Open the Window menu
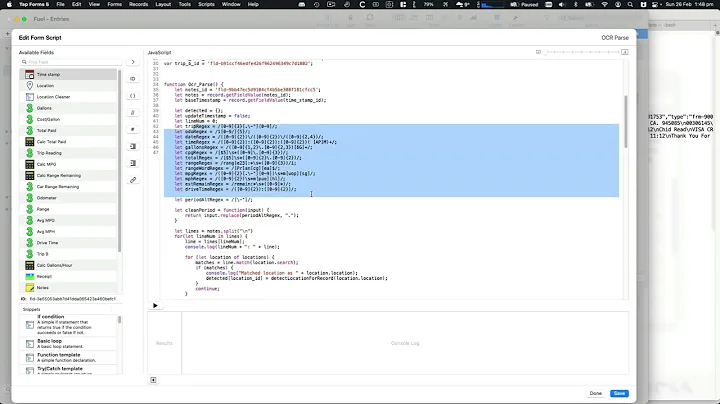The width and height of the screenshot is (720, 404). (231, 4)
